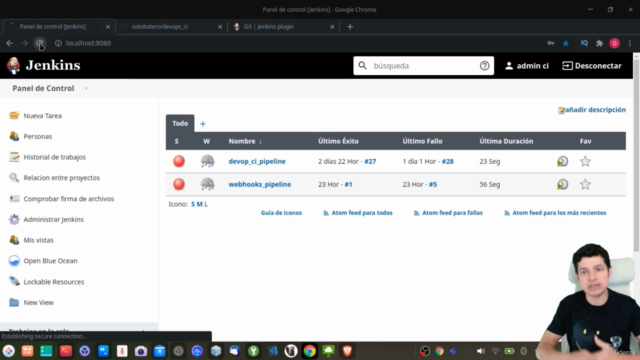
Task: Click the Jenkins logo in header
Action: [44, 65]
